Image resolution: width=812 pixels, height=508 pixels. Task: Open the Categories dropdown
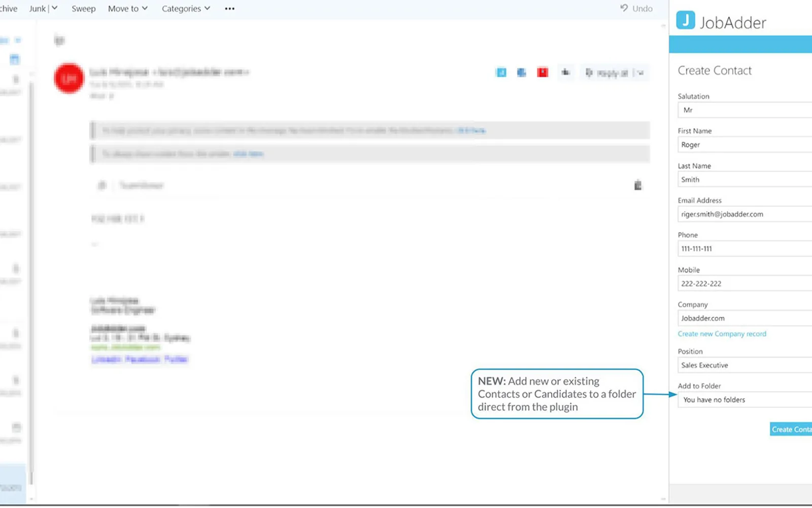pyautogui.click(x=186, y=9)
